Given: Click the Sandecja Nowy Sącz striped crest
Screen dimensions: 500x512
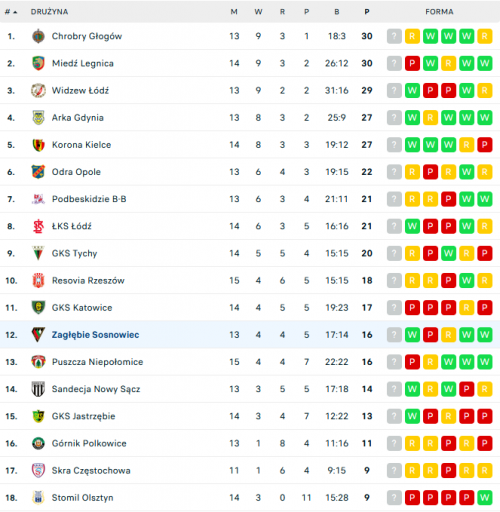Looking at the screenshot, I should point(38,389).
